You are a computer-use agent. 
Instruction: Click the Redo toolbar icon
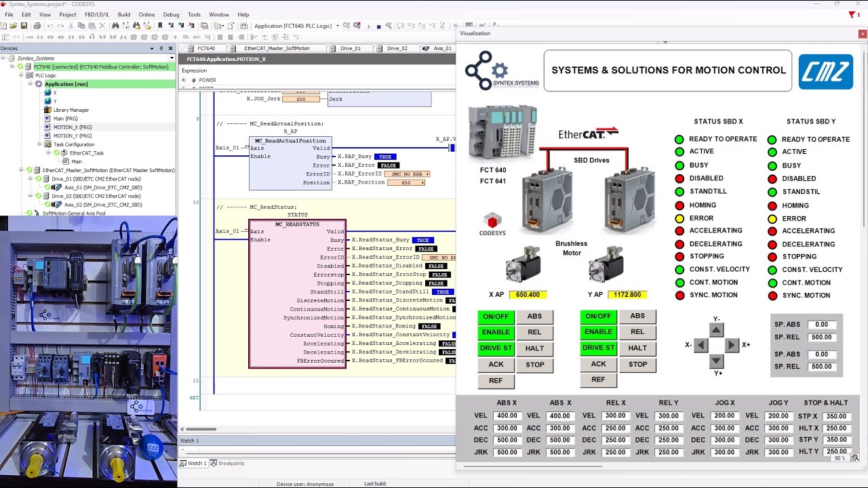(x=60, y=26)
